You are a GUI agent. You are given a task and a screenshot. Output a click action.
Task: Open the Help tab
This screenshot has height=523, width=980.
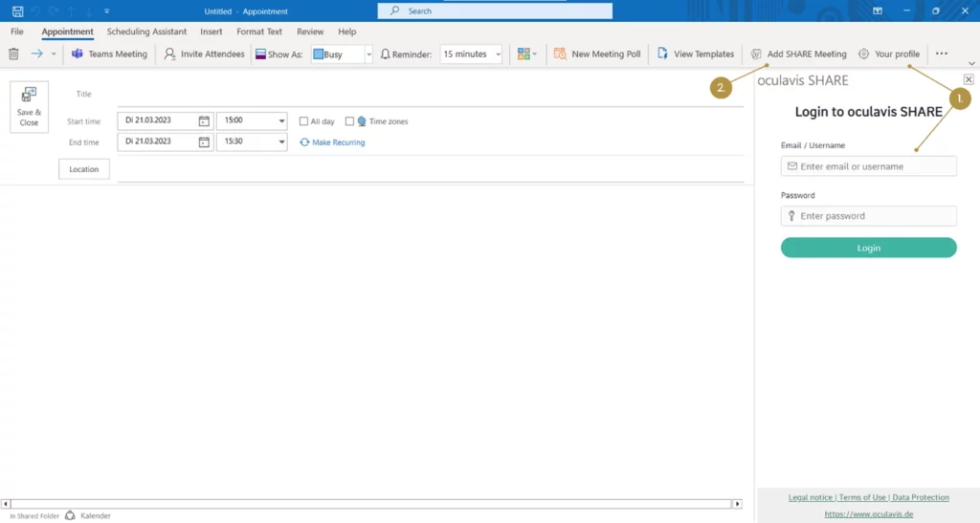(346, 32)
